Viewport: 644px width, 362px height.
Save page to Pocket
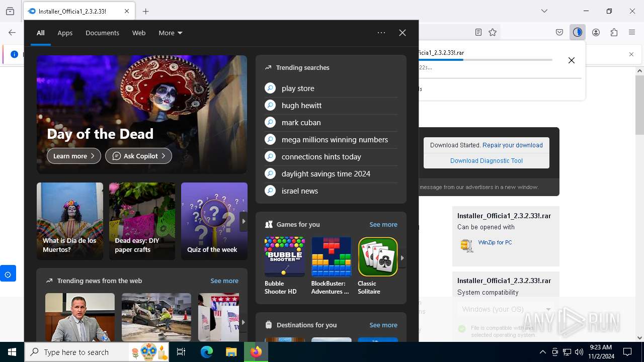pyautogui.click(x=559, y=32)
